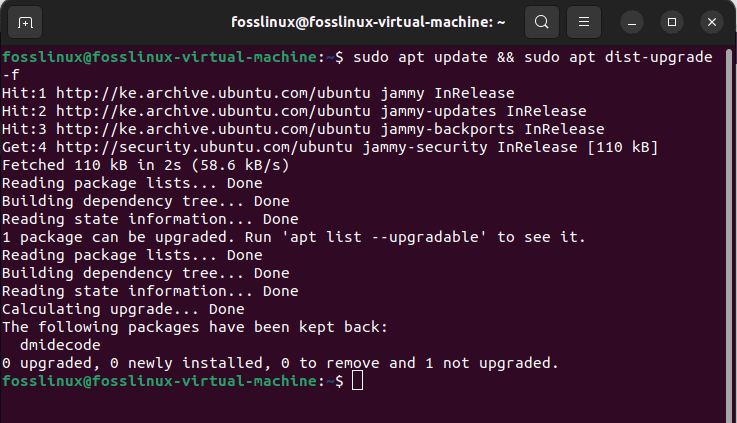737x423 pixels.
Task: Minimize the terminal window
Action: coord(632,22)
